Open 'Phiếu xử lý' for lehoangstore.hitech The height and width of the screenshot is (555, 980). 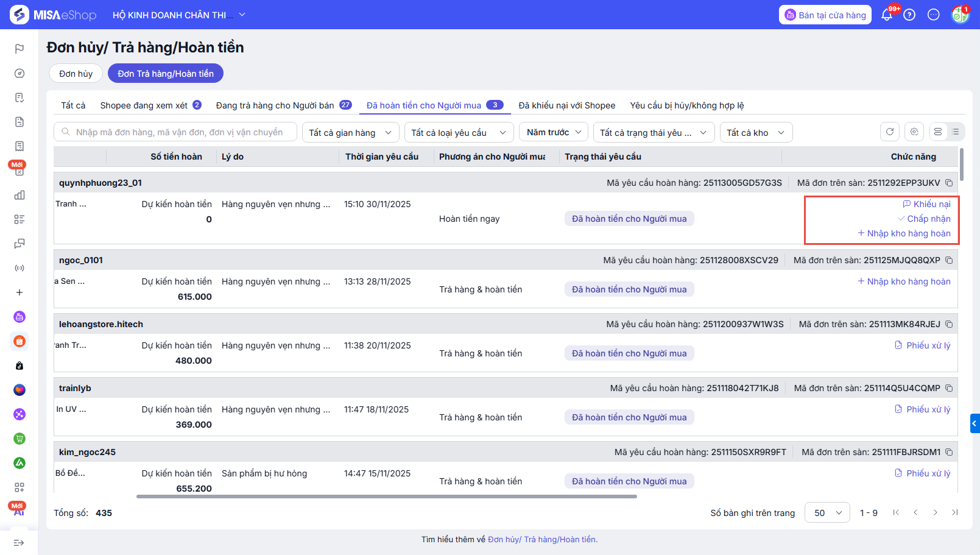tap(922, 345)
